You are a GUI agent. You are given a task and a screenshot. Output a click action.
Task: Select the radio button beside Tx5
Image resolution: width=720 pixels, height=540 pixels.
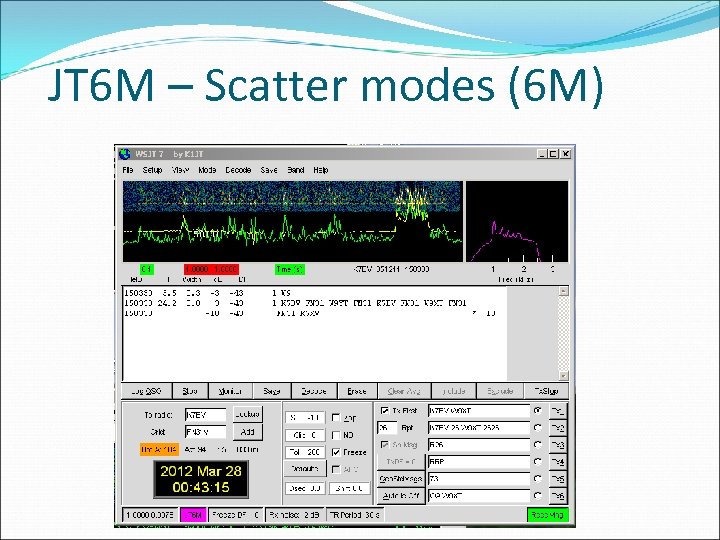pyautogui.click(x=538, y=478)
